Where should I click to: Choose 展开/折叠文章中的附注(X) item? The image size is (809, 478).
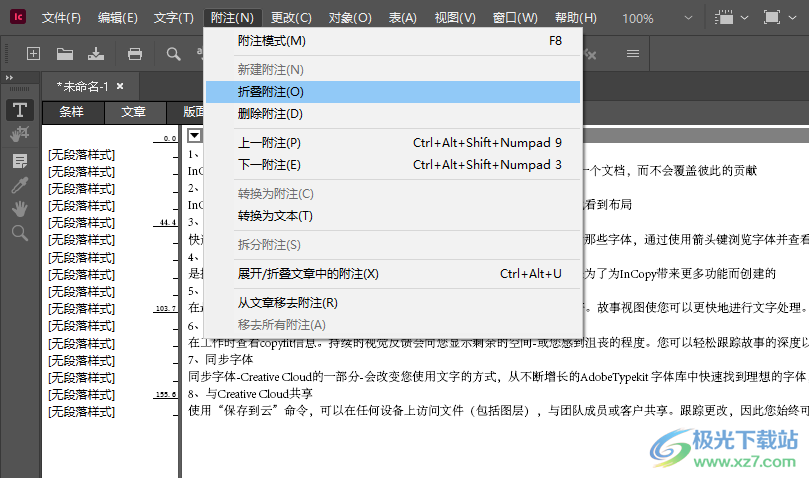coord(393,274)
